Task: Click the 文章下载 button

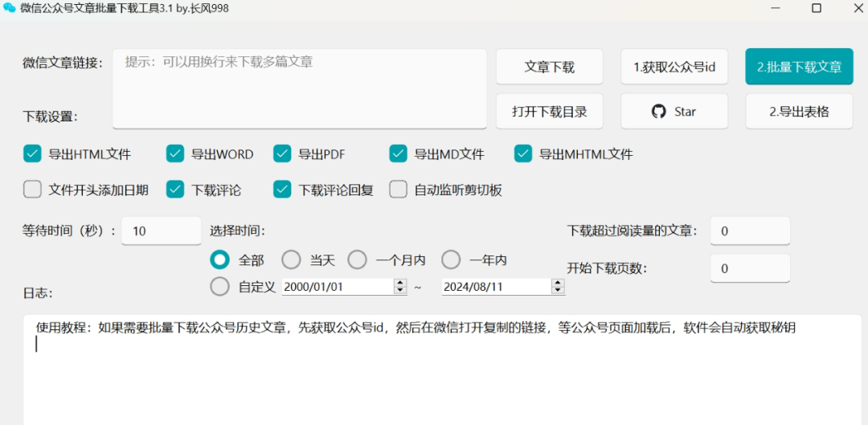Action: coord(549,67)
